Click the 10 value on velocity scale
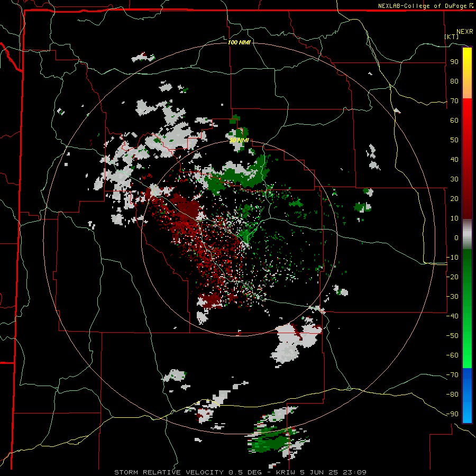The height and width of the screenshot is (476, 476). pos(454,218)
